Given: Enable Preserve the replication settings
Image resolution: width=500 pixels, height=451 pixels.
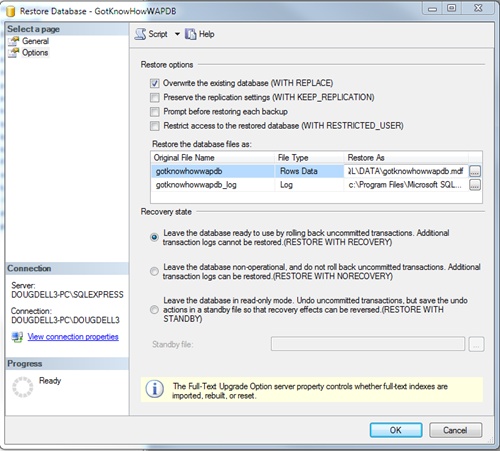Looking at the screenshot, I should click(x=154, y=97).
